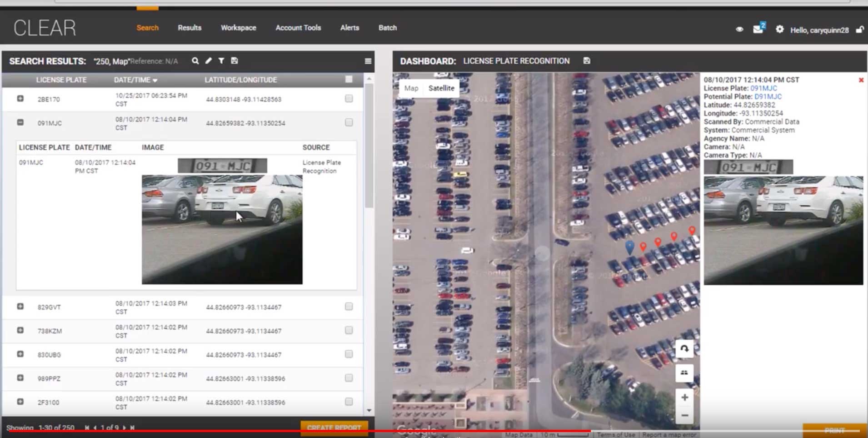868x438 pixels.
Task: Click the pencil edit search icon
Action: pos(208,61)
